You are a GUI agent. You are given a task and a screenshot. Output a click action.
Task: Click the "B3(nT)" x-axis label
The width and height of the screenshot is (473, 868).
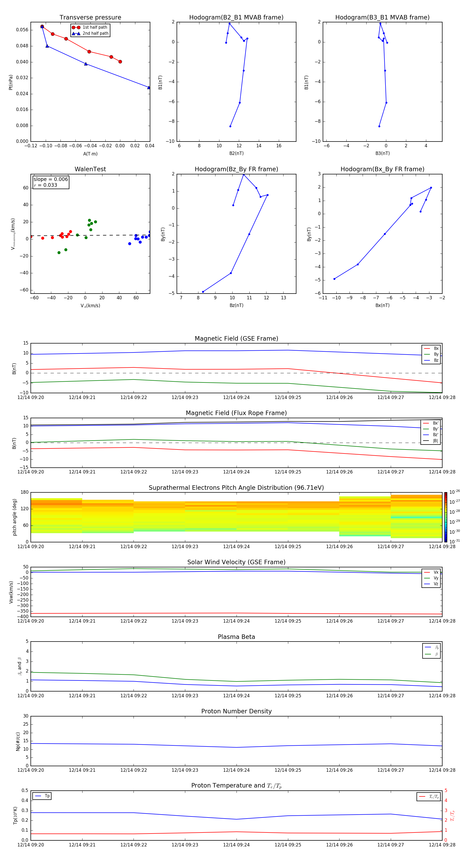coord(382,153)
